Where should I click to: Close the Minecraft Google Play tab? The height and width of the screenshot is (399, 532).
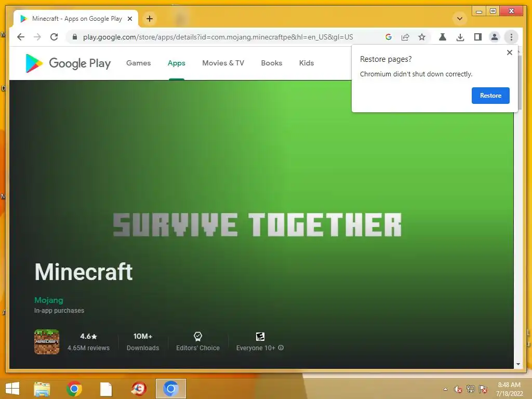click(x=130, y=19)
